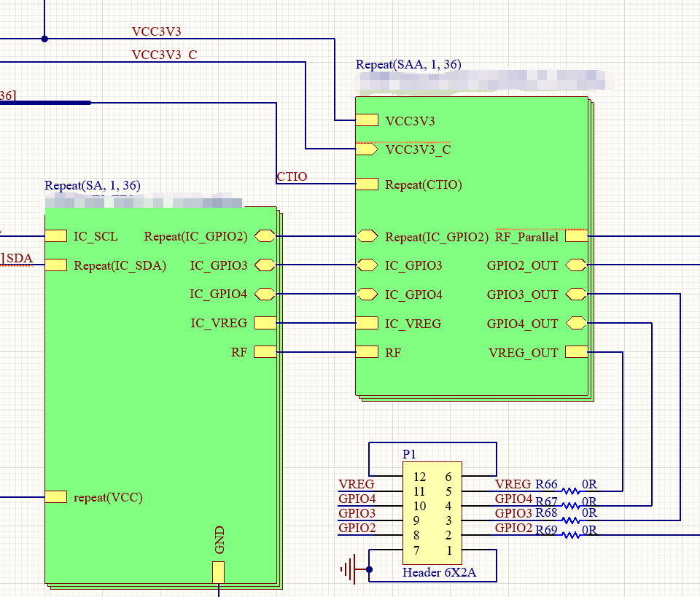700x597 pixels.
Task: Select the VCC3V3_C sheet entry port
Action: click(367, 149)
